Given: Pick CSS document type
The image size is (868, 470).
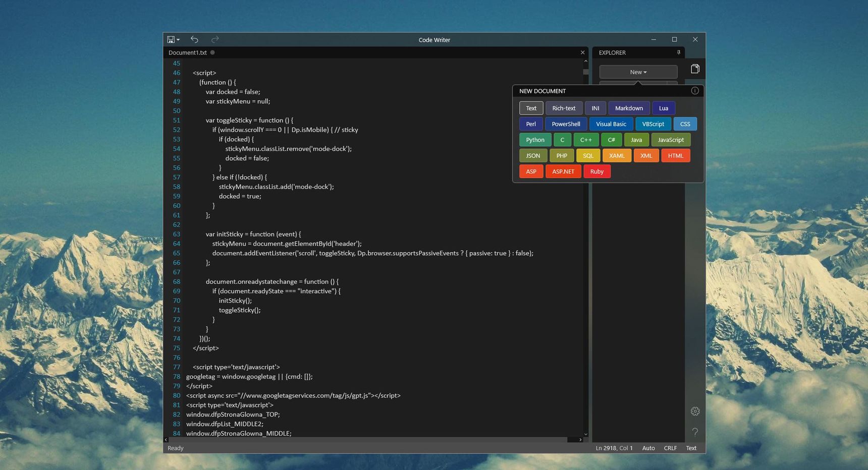Looking at the screenshot, I should (x=685, y=124).
